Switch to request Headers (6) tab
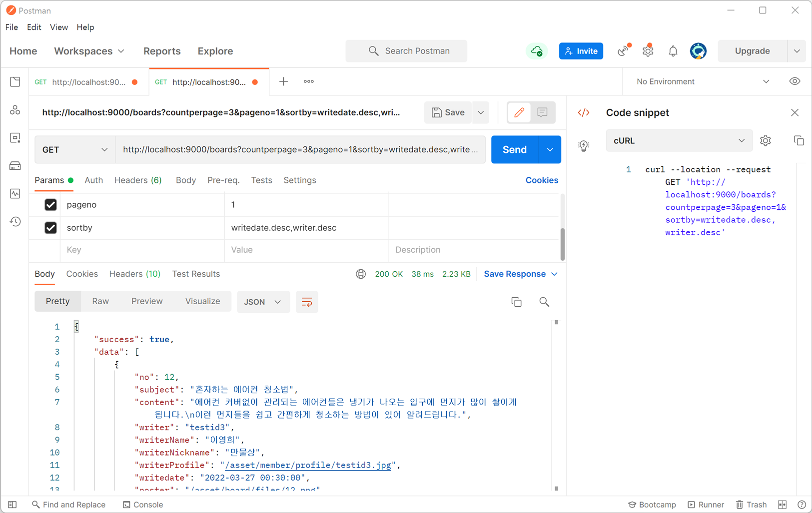The image size is (812, 513). (x=138, y=180)
